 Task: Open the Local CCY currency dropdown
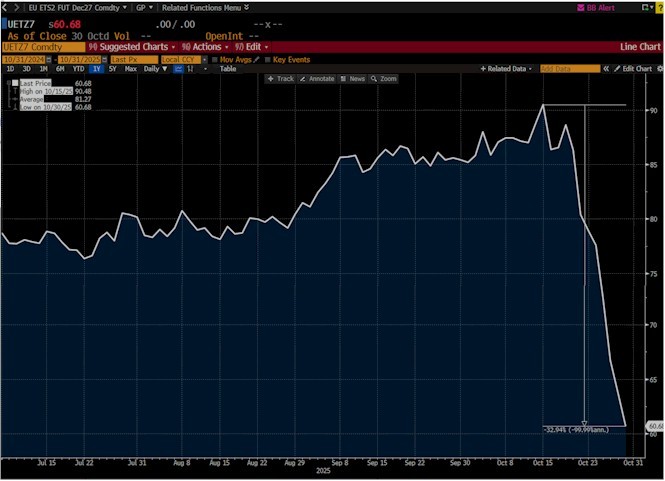(183, 59)
